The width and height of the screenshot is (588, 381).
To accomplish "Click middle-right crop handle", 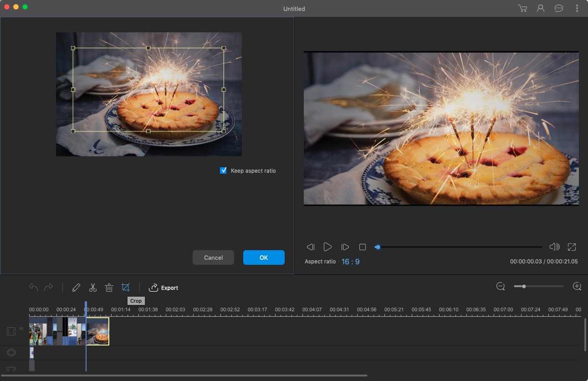I will [224, 90].
